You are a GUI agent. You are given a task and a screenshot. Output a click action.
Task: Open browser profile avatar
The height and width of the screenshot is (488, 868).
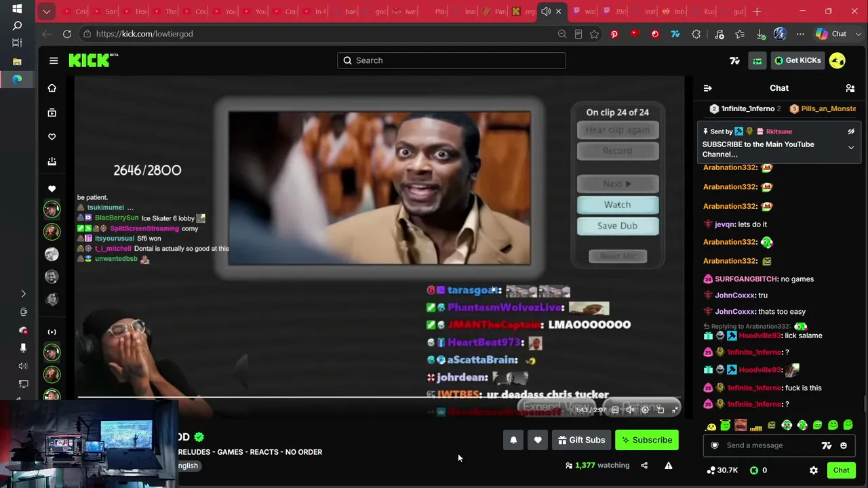tap(780, 34)
